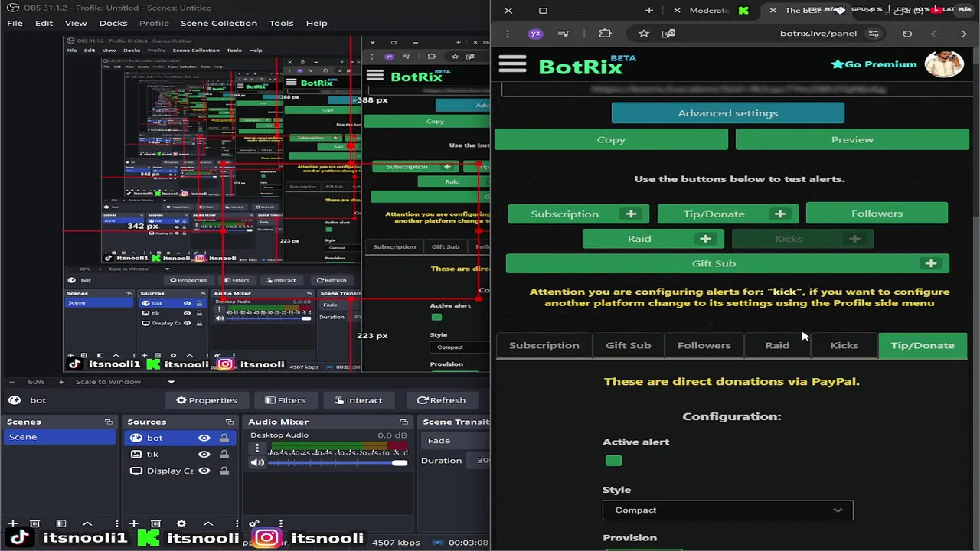Open scene filters icon in Scenes dock toolbar

coord(61,523)
